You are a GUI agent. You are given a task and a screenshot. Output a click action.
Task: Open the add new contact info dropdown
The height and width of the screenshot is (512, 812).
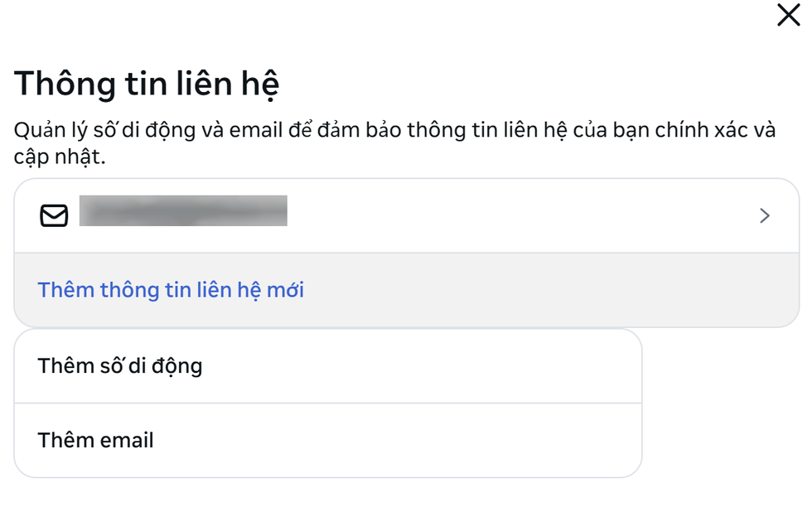pos(171,290)
